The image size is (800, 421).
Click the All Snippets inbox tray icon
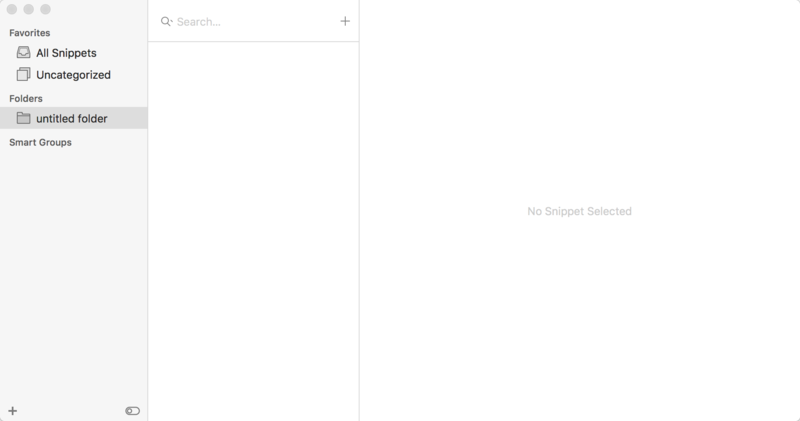point(24,53)
